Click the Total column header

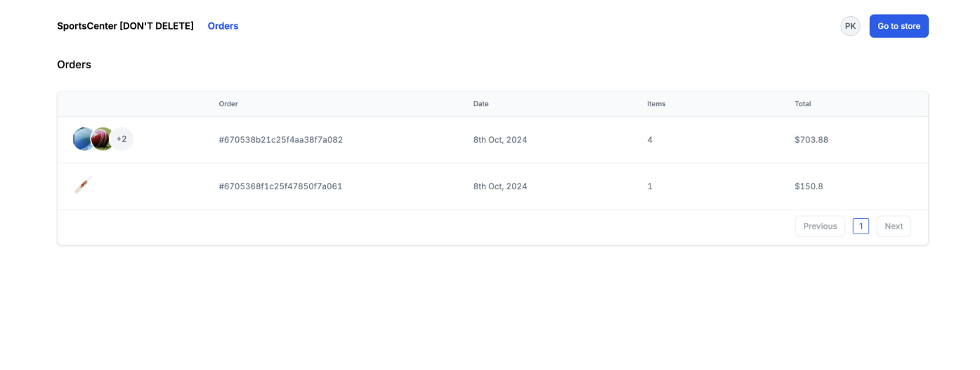coord(803,104)
